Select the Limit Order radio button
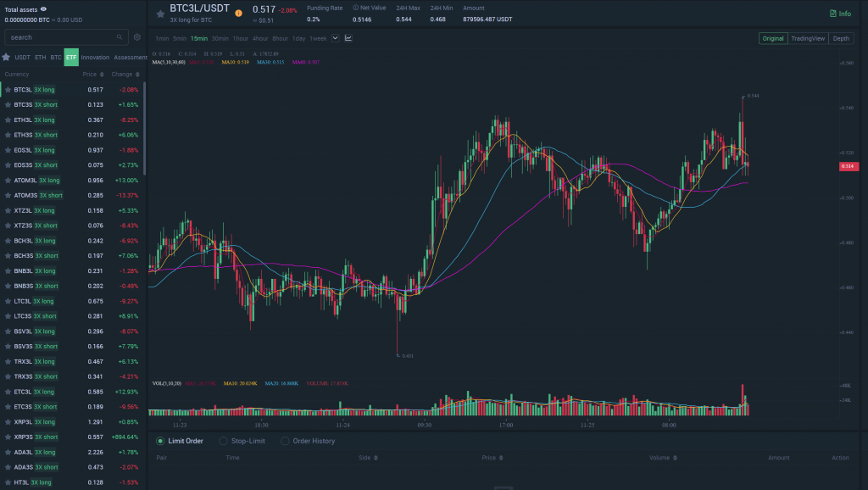The image size is (868, 490). pyautogui.click(x=160, y=441)
